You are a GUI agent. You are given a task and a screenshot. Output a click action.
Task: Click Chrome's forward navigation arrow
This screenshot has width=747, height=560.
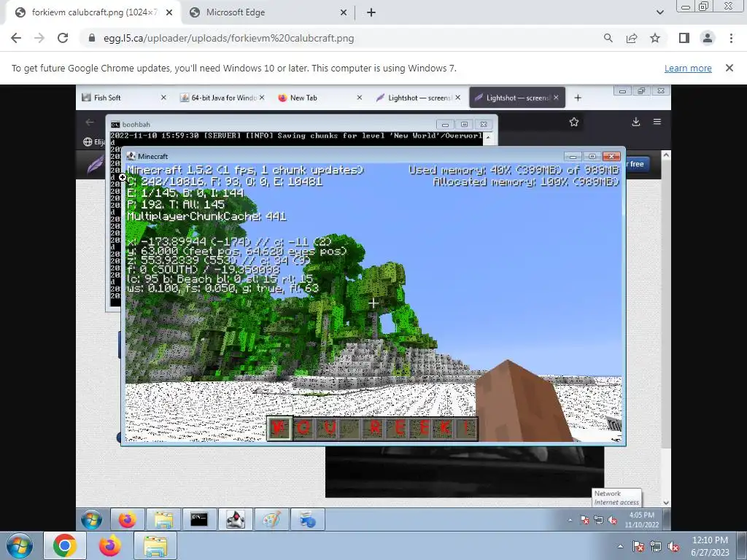[39, 38]
